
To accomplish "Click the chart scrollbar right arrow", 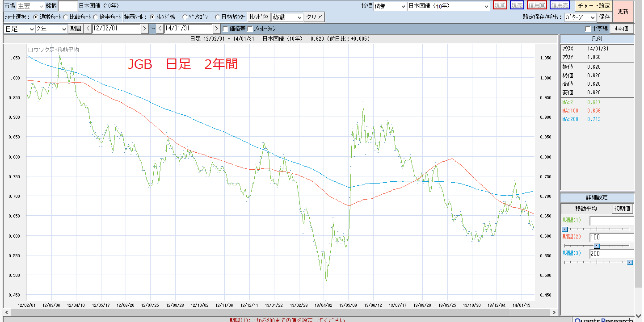I will click(x=554, y=313).
